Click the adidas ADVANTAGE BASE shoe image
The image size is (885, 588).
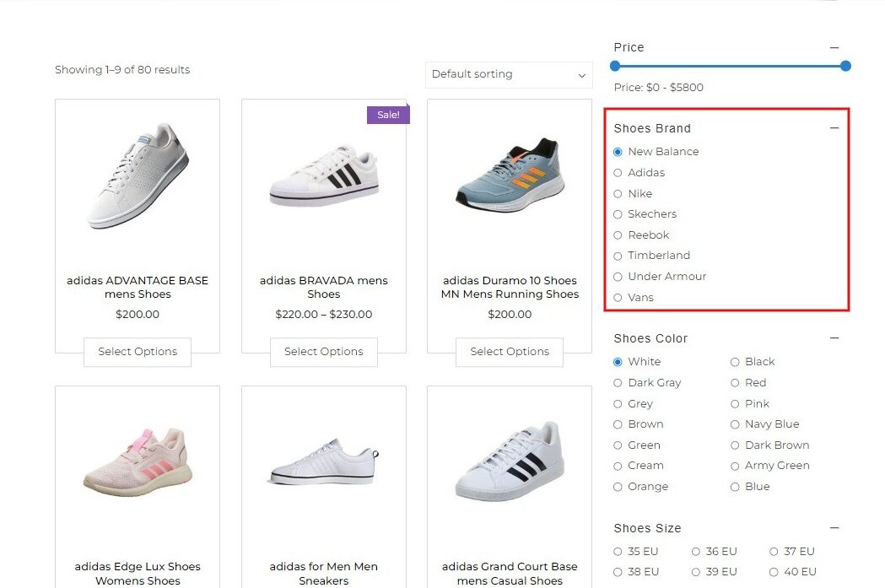[x=138, y=175]
